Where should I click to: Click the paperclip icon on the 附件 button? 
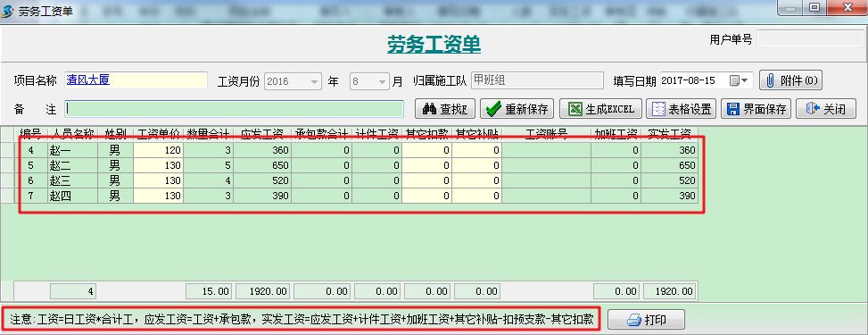point(770,80)
